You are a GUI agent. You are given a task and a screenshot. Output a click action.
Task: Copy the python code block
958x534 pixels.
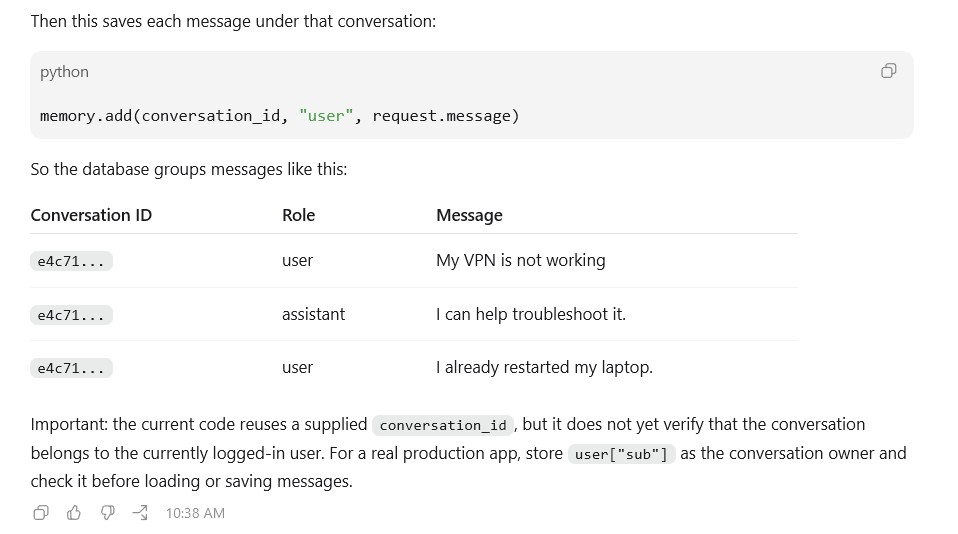888,71
